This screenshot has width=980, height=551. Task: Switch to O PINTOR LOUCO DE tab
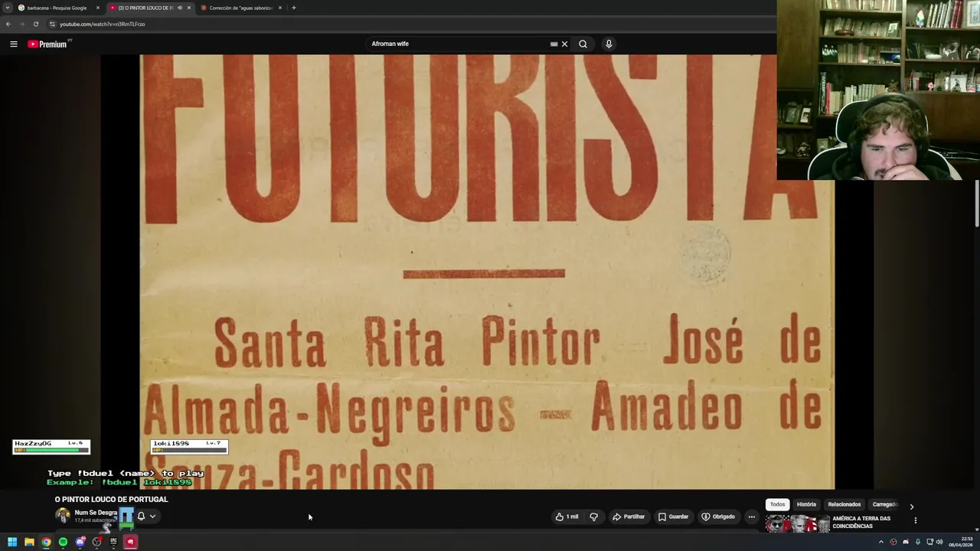[145, 8]
